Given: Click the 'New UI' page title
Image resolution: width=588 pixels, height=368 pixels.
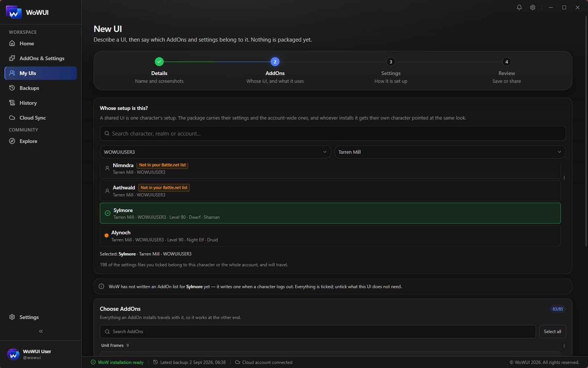Looking at the screenshot, I should (108, 29).
